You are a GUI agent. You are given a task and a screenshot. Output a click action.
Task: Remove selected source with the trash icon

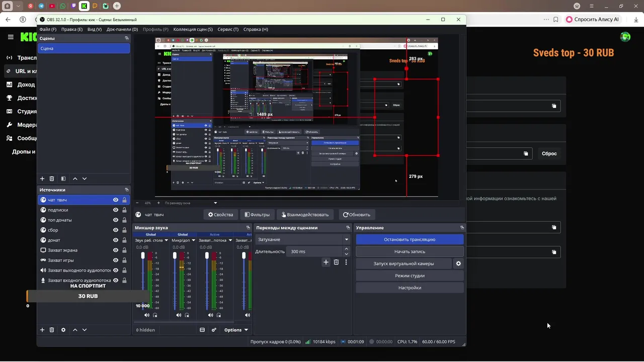(52, 330)
